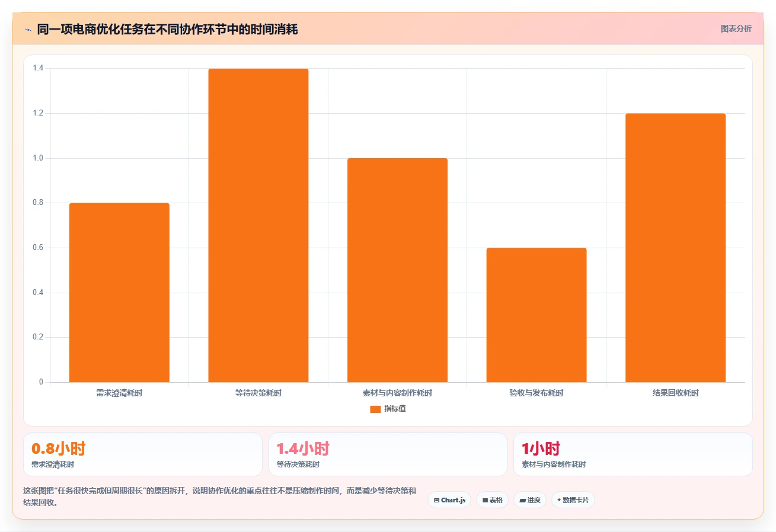Screen dimensions: 776x532
Task: Click the 需求澄清耗时 axis label
Action: click(119, 393)
